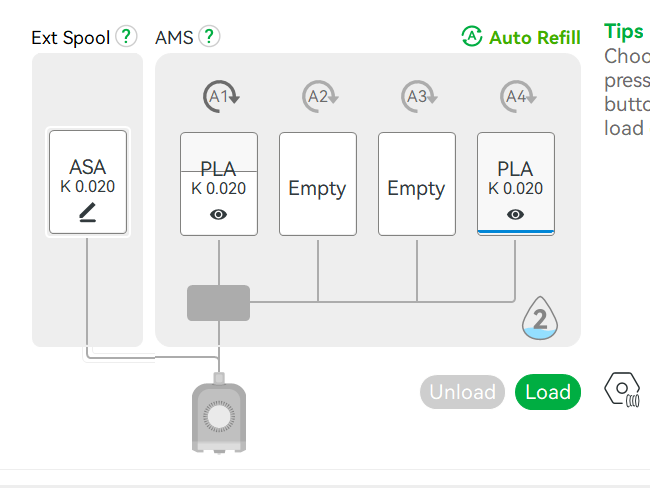
Task: Click the "Tips" heading
Action: pyautogui.click(x=623, y=32)
